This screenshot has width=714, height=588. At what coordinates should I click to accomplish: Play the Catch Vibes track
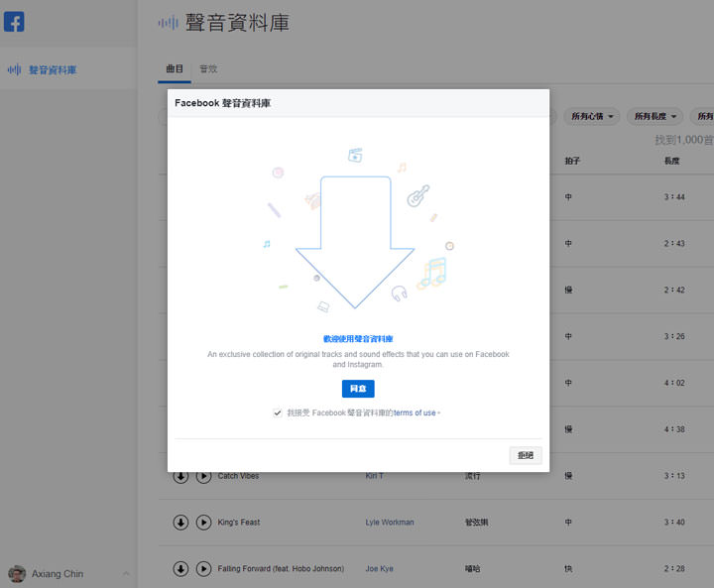[x=203, y=476]
